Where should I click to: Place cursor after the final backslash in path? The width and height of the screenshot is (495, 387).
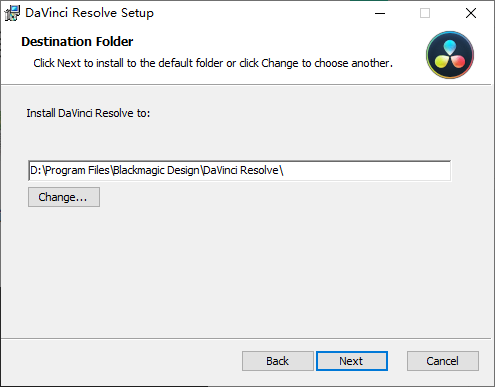point(284,171)
